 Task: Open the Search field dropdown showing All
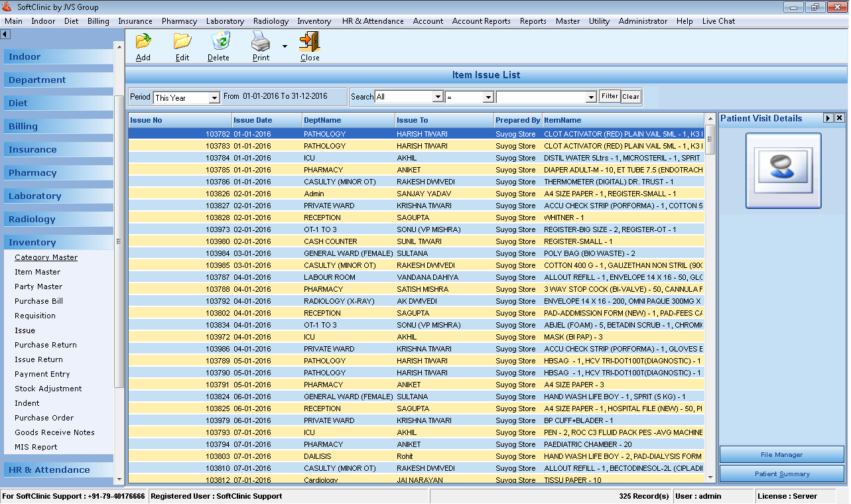pyautogui.click(x=437, y=97)
